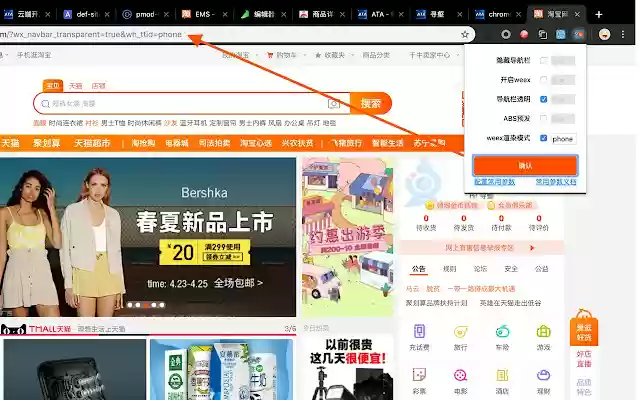This screenshot has height=400, width=640.
Task: Click the magnifier icon in the search box
Action: point(46,104)
